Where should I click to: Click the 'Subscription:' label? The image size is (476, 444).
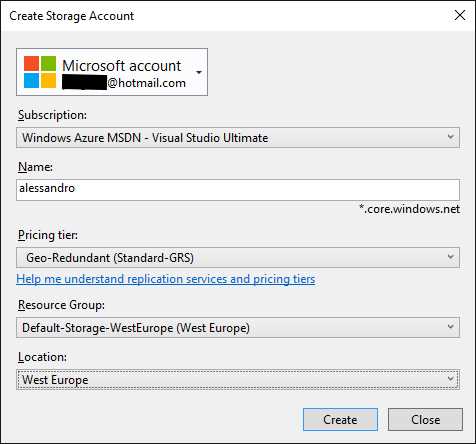pyautogui.click(x=52, y=115)
